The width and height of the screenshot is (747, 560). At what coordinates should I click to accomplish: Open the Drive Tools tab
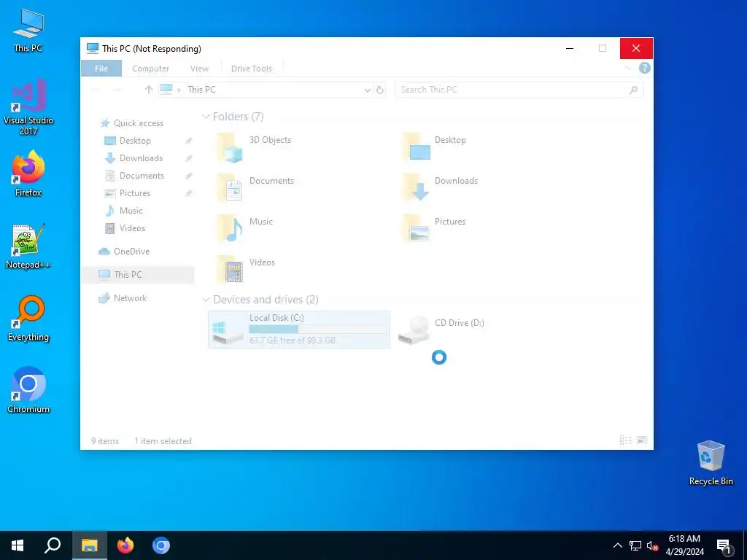pyautogui.click(x=252, y=69)
